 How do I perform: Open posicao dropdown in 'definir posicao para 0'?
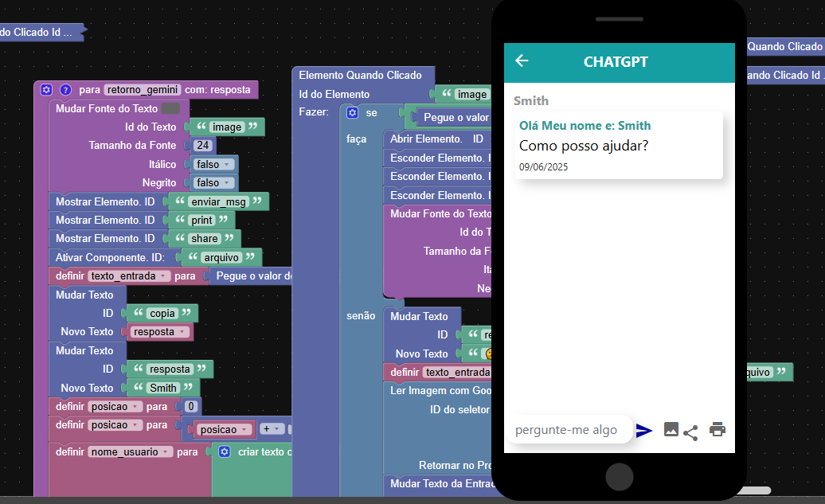tap(115, 407)
